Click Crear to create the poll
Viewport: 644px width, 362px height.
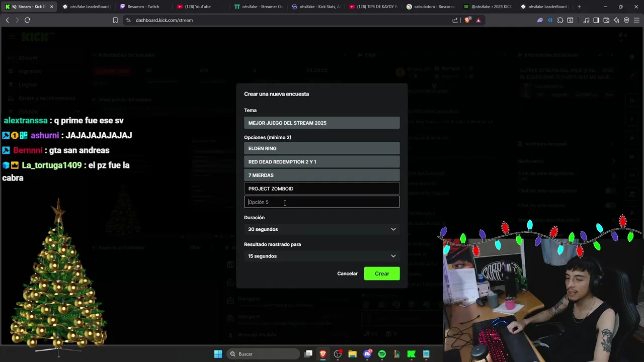click(382, 274)
